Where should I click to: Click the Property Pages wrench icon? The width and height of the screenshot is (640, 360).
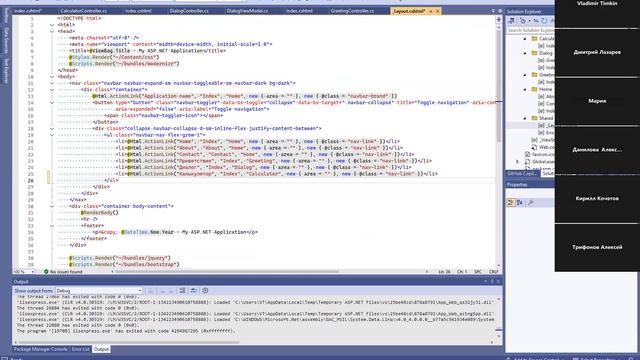(531, 202)
